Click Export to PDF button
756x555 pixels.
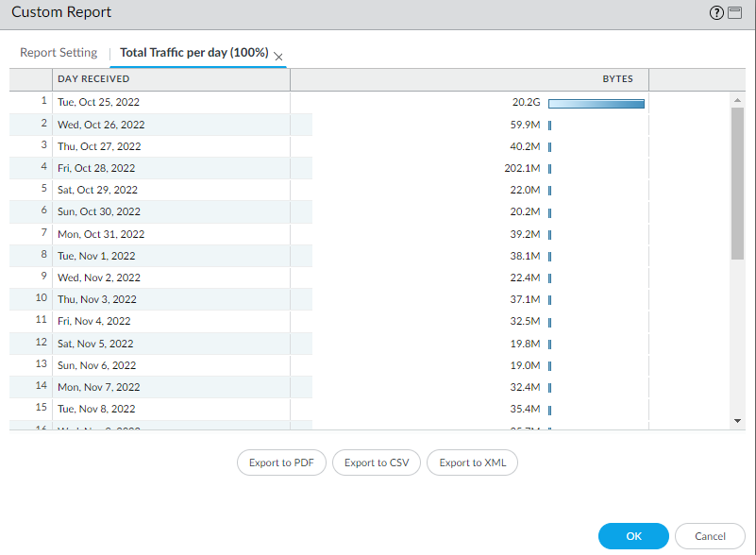[x=281, y=462]
